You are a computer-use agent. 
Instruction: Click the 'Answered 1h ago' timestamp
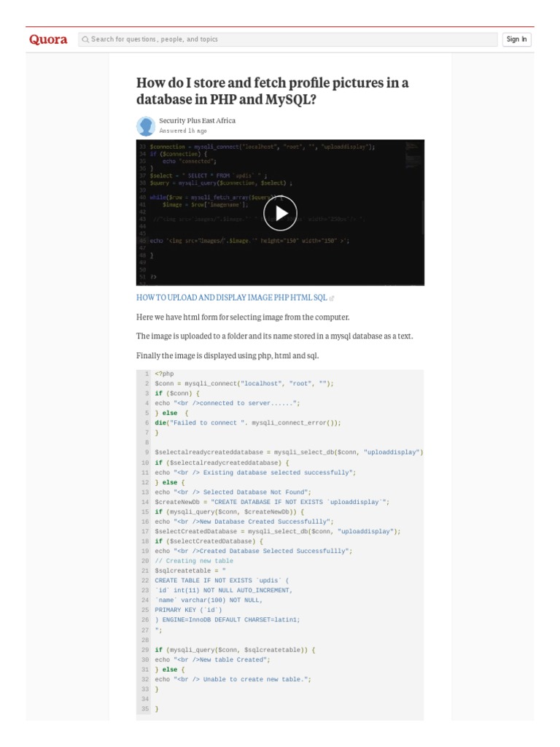click(x=183, y=131)
